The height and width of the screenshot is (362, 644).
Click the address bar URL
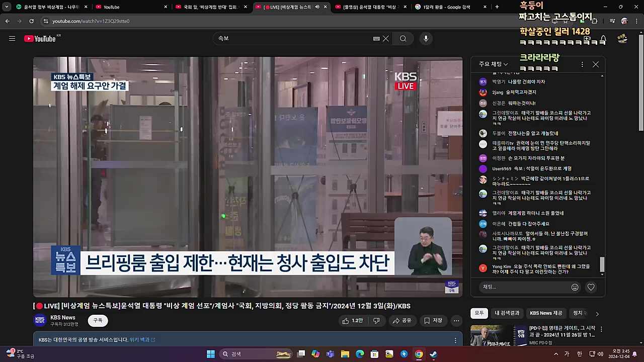click(x=91, y=21)
